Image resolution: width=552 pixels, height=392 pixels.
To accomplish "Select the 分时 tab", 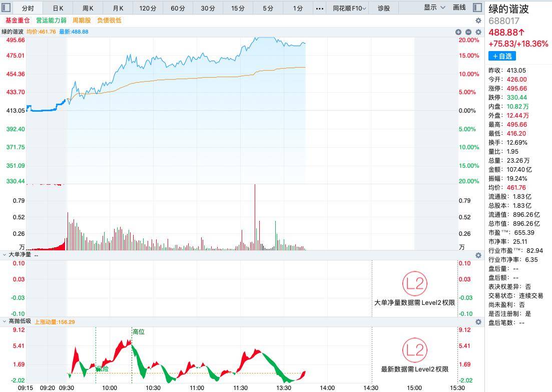I will [28, 8].
